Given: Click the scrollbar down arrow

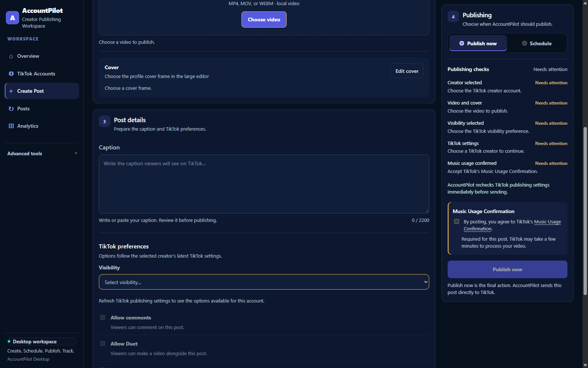Looking at the screenshot, I should coord(585,365).
